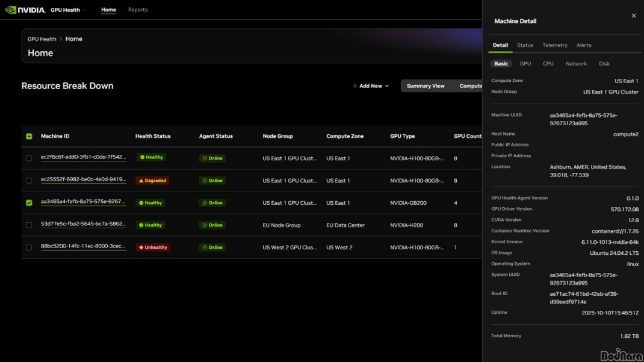
Task: Open the Reports navigation item
Action: tap(137, 10)
